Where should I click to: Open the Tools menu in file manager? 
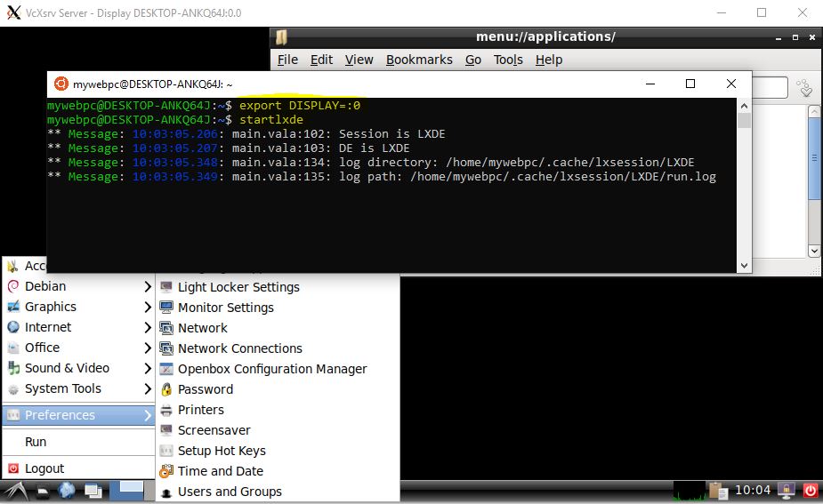508,60
